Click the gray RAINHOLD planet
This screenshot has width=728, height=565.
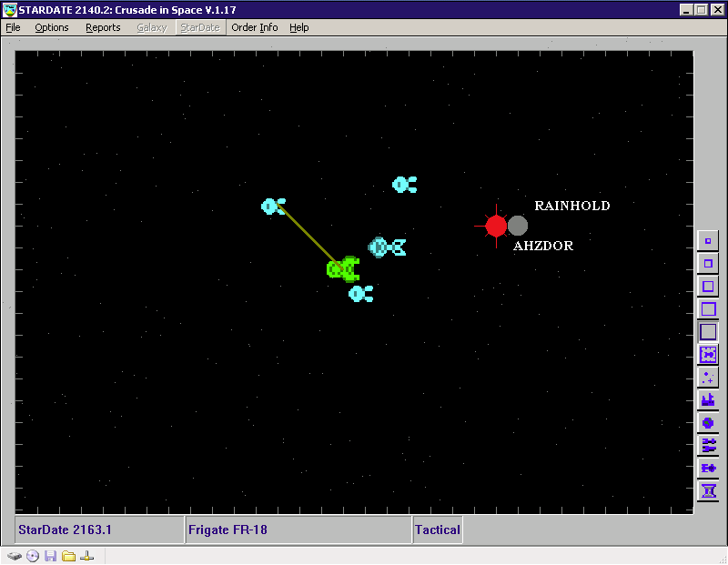click(518, 226)
